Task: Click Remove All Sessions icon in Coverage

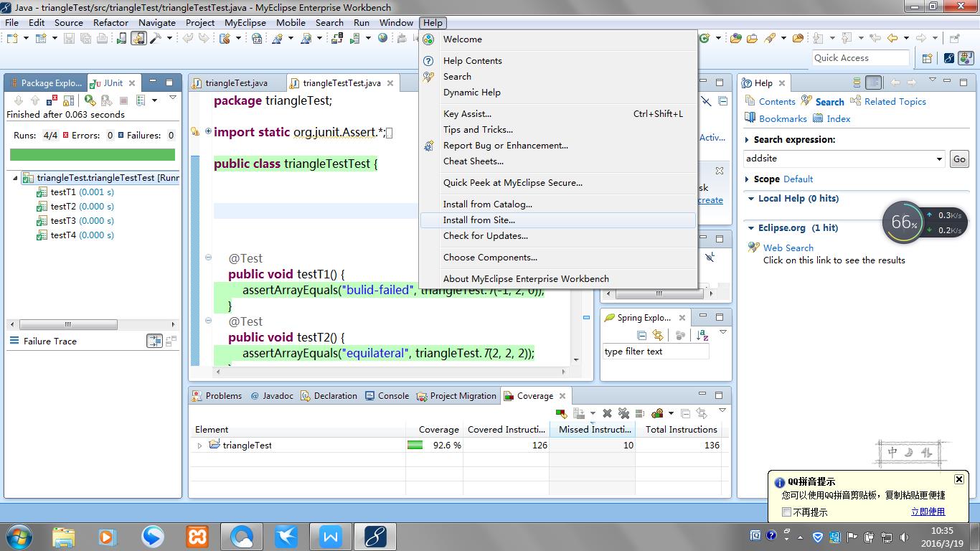Action: [623, 413]
